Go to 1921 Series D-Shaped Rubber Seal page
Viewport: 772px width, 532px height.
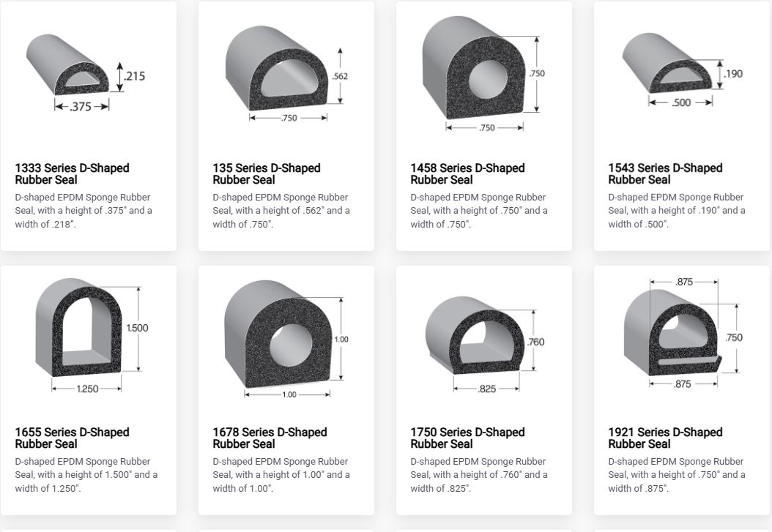click(x=665, y=438)
